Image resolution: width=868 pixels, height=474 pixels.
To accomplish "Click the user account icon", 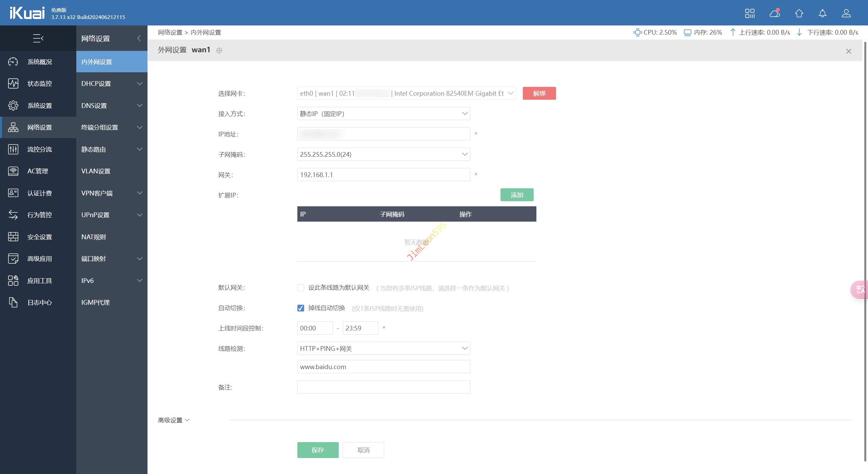I will (x=846, y=13).
